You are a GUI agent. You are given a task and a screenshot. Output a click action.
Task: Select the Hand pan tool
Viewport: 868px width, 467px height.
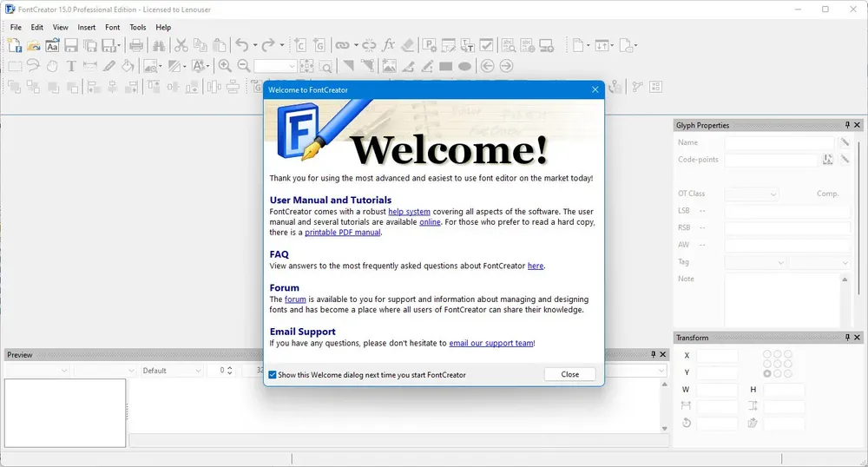coord(52,66)
